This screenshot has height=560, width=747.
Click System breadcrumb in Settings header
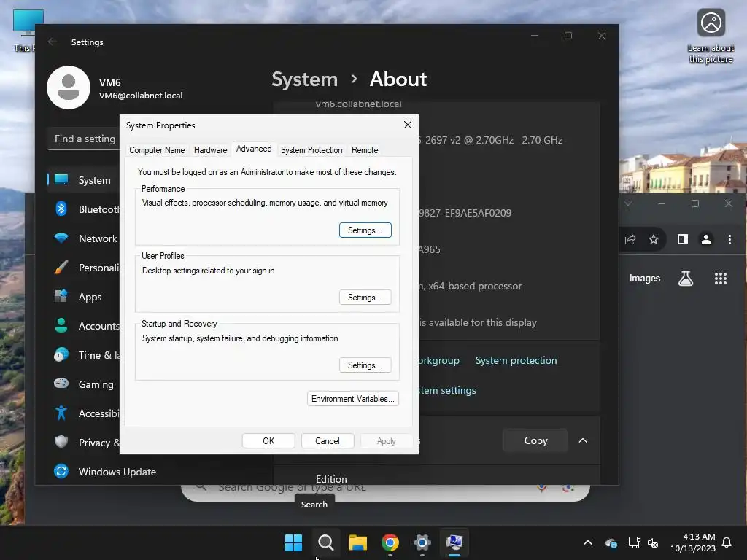[x=304, y=79]
